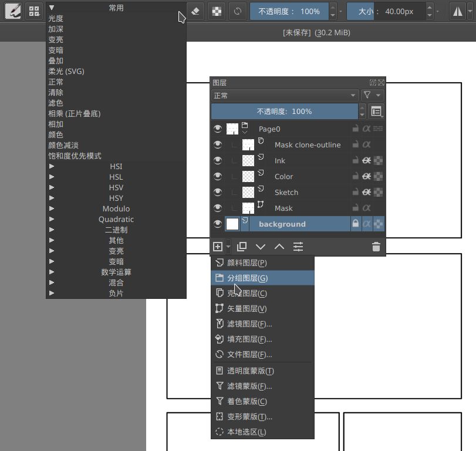Open the brush editor icon in toolbar
The image size is (476, 451).
13,11
